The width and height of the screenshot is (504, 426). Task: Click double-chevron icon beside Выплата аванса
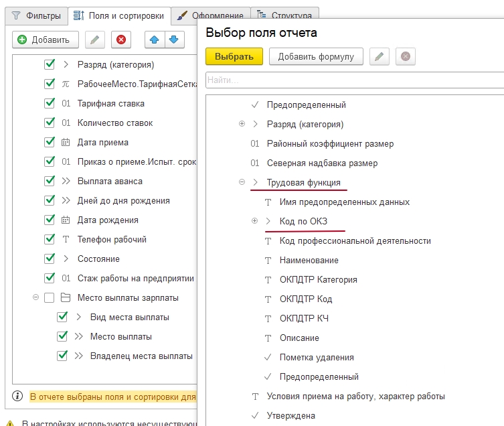tap(66, 181)
